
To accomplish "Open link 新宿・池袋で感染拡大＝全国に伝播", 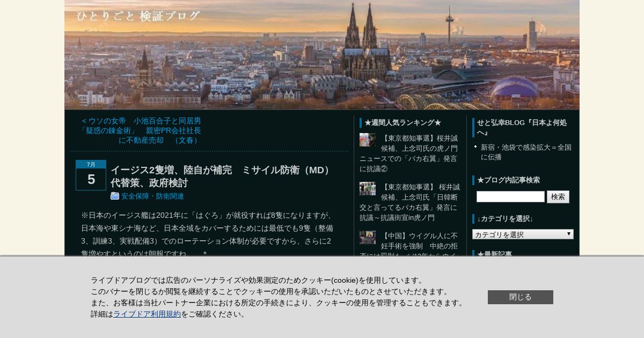I will coord(526,152).
